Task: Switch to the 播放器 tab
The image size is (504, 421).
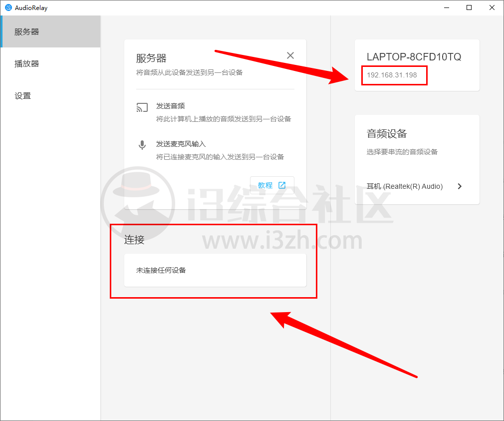Action: pyautogui.click(x=51, y=63)
